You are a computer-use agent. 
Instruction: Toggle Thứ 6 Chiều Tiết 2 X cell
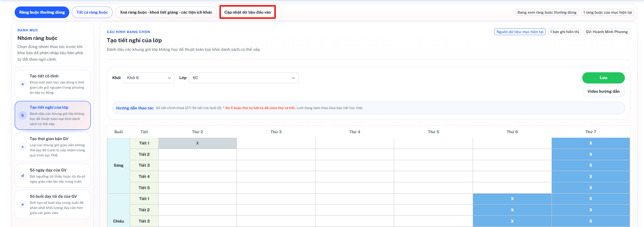512,210
